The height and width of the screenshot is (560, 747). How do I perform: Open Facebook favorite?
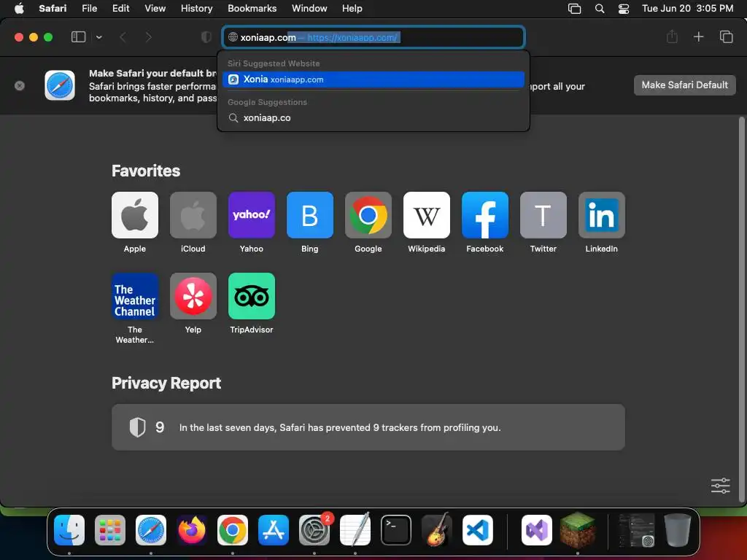pos(485,215)
